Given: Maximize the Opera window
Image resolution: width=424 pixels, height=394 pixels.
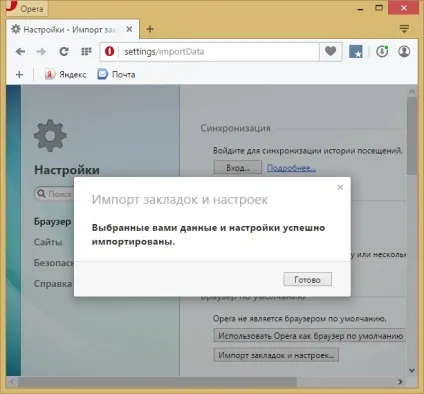Looking at the screenshot, I should coord(379,8).
